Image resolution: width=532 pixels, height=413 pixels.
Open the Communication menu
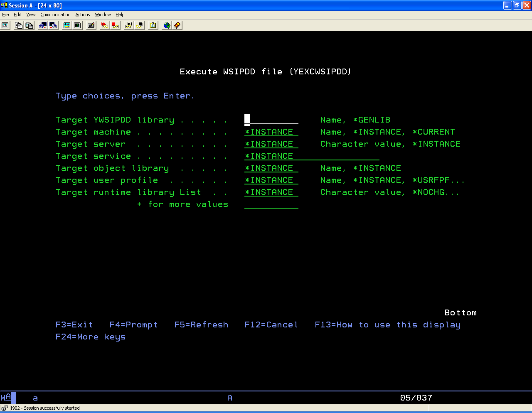coord(55,15)
